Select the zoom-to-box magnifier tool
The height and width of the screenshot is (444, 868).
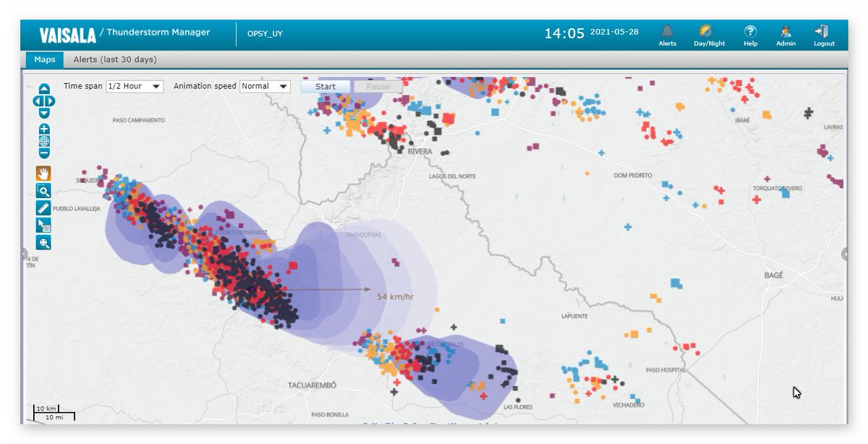click(x=43, y=191)
